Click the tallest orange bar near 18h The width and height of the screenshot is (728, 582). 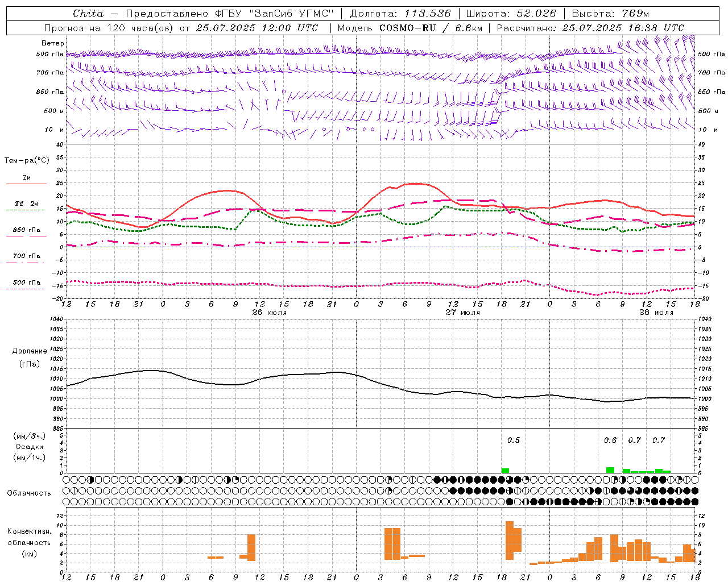510,541
